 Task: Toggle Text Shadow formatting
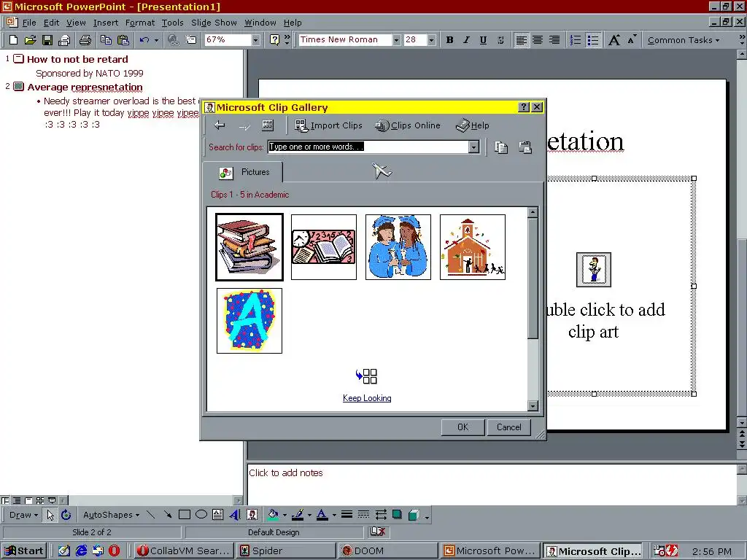coord(500,40)
